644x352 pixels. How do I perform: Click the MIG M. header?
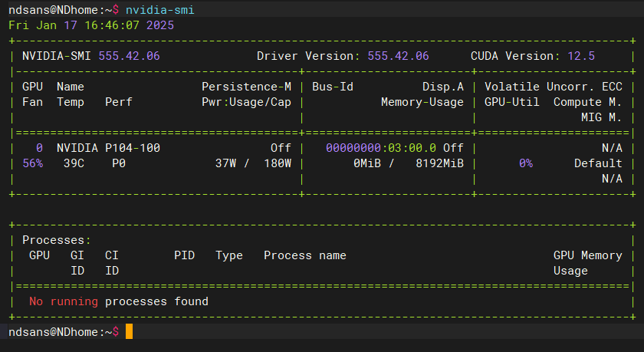pos(602,117)
